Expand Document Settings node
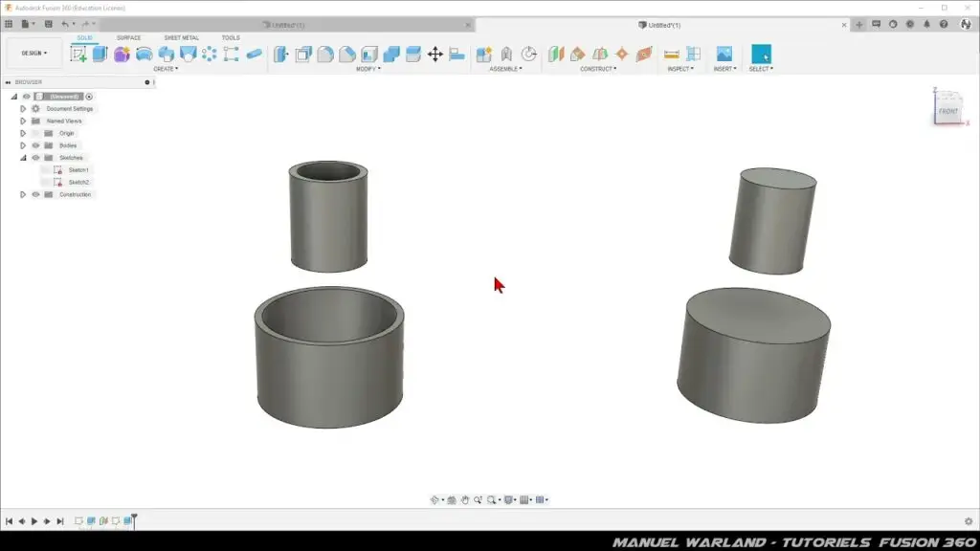 click(23, 109)
